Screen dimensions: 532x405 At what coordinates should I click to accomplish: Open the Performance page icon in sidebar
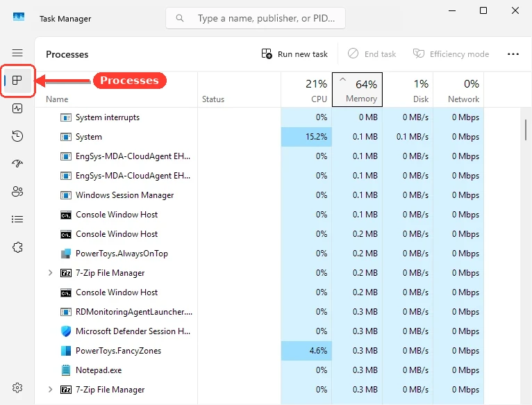[x=17, y=108]
